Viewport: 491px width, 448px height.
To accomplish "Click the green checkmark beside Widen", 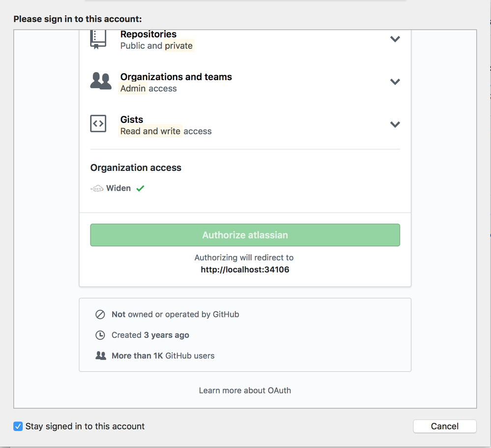I will coord(140,188).
